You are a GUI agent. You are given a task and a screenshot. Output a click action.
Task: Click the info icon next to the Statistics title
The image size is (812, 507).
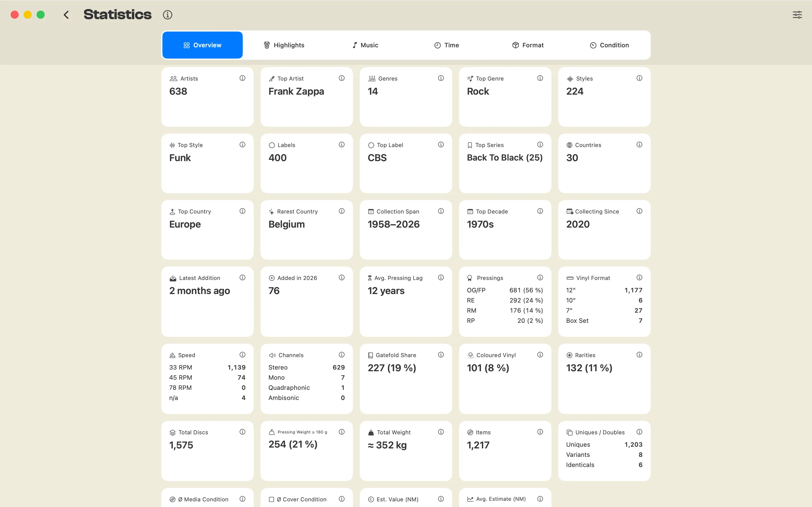tap(167, 15)
